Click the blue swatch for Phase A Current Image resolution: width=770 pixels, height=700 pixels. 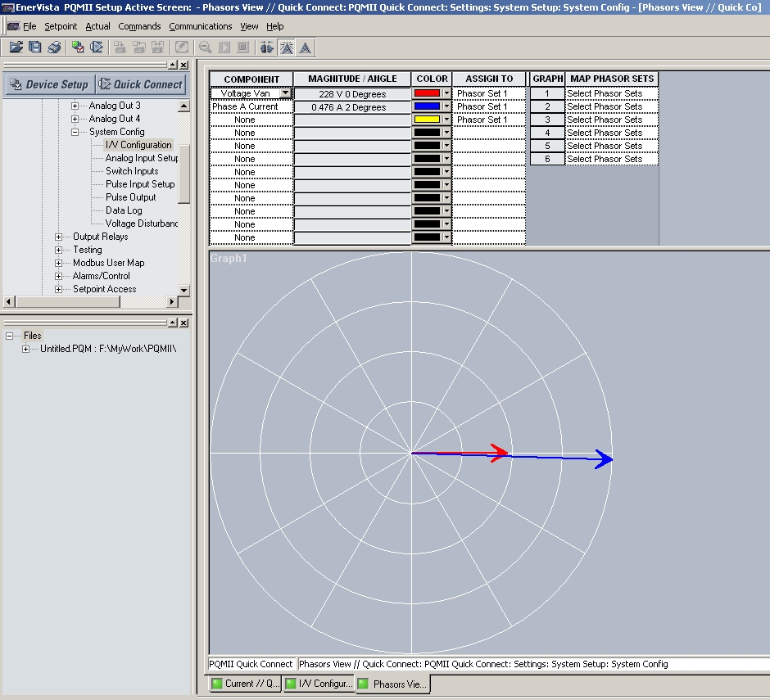click(x=427, y=106)
